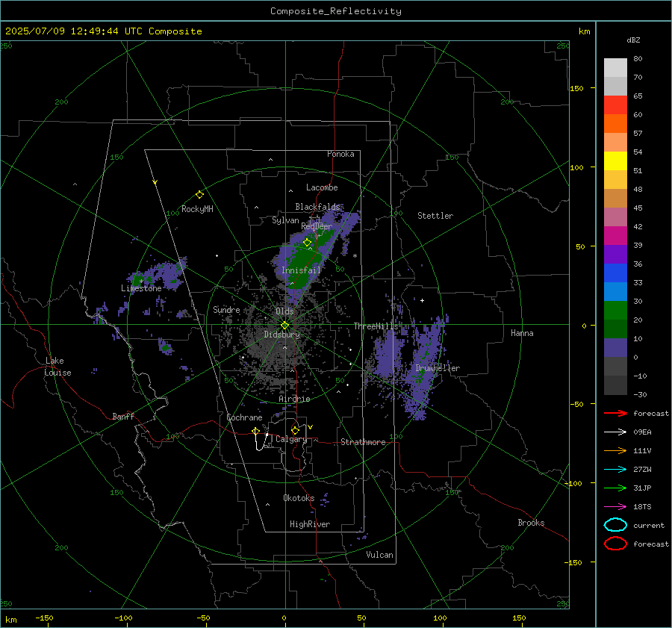
Task: Click the Okotoks label
Action: [x=299, y=498]
